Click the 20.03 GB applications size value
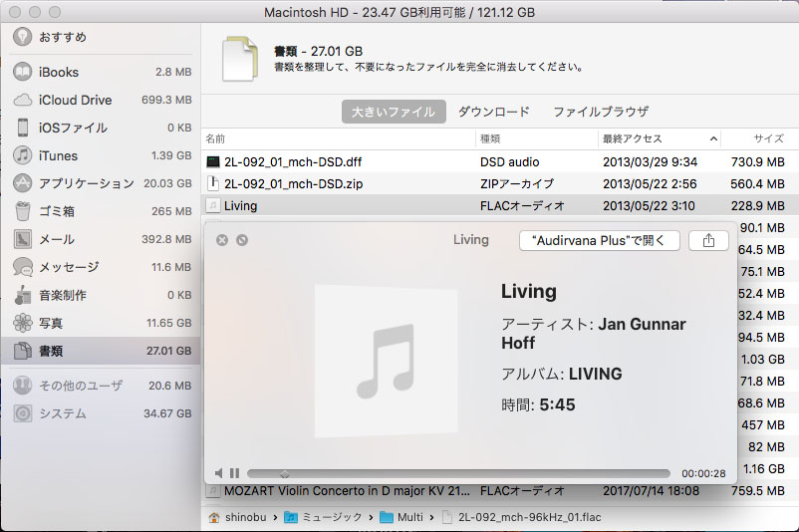799x532 pixels. (x=167, y=183)
